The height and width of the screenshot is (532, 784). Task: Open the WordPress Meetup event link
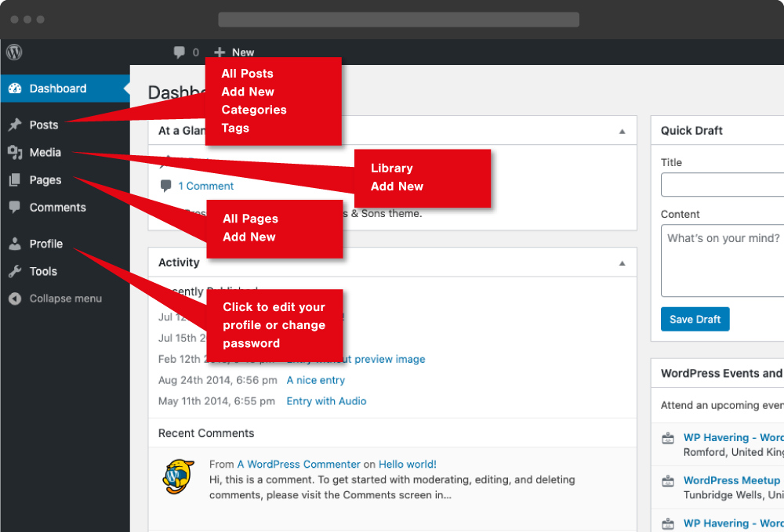click(x=732, y=480)
